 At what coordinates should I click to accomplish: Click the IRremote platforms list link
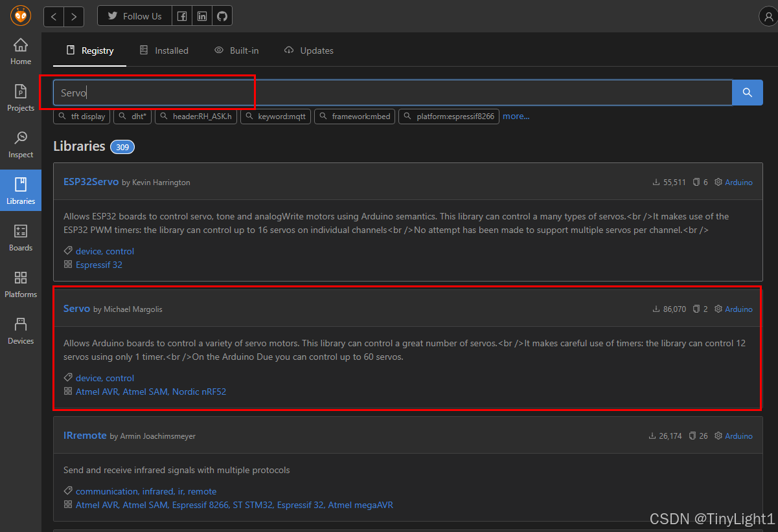pyautogui.click(x=235, y=505)
